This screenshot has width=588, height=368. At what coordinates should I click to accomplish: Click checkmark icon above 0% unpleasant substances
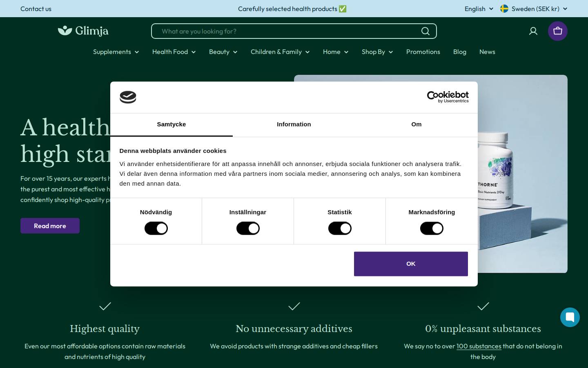pos(483,306)
